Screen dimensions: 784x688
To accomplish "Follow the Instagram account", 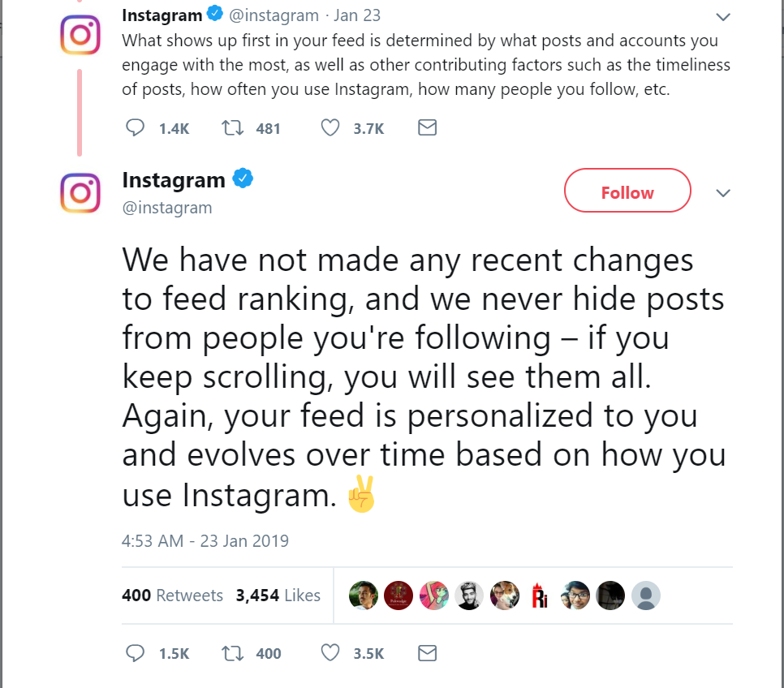I will pos(627,192).
